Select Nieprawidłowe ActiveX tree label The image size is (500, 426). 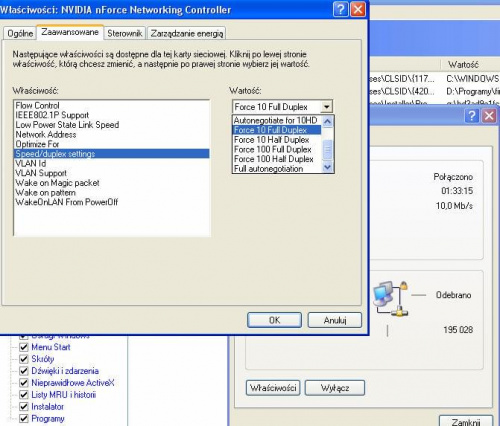[x=73, y=383]
